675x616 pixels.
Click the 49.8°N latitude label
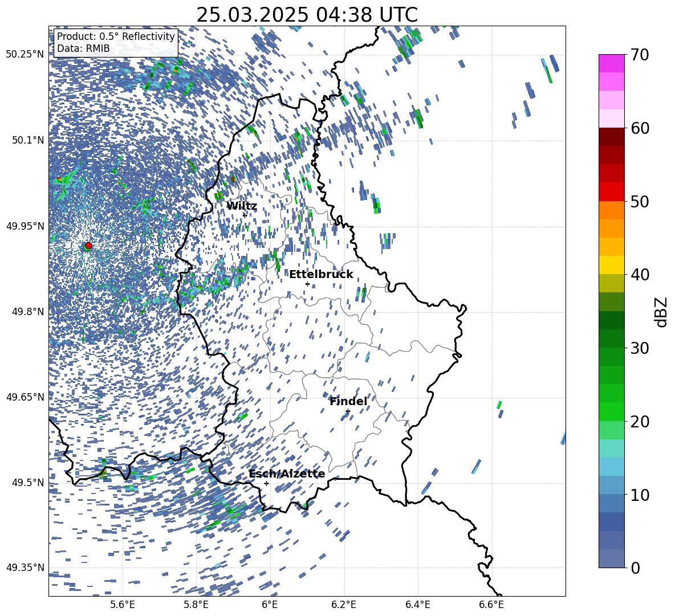pyautogui.click(x=27, y=311)
